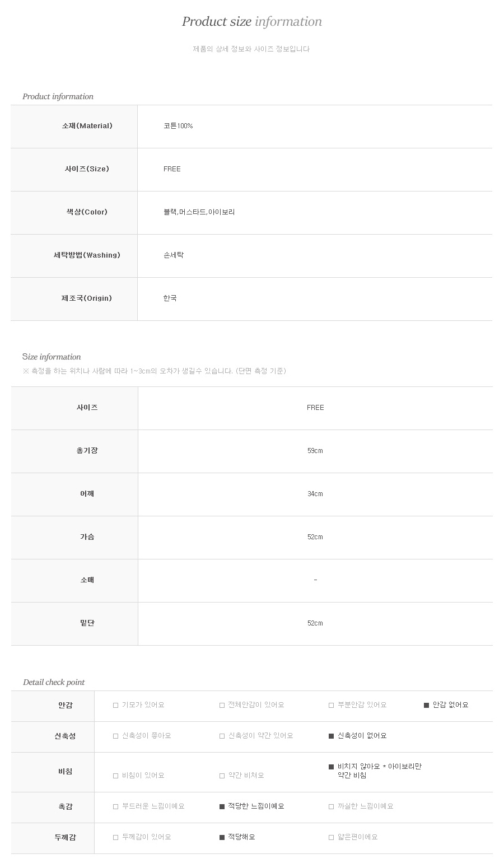Click the '블랙,머스타드,아이보리' color value
504x868 pixels.
(199, 212)
